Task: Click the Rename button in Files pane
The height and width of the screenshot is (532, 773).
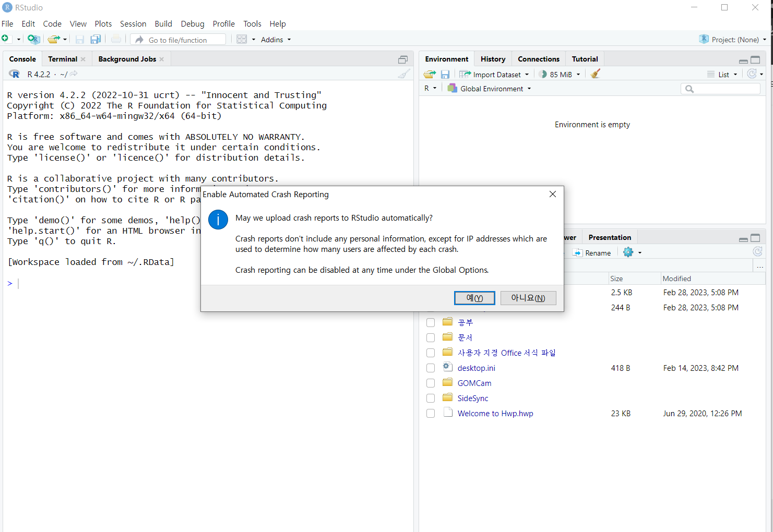Action: coord(592,253)
